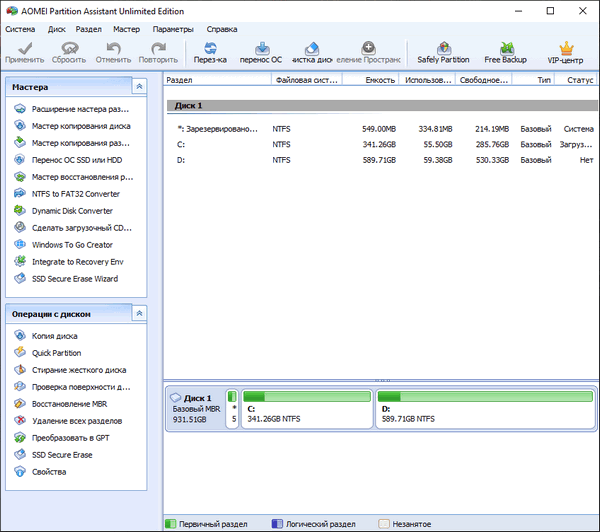Click the Safely Partition toolbar icon
This screenshot has height=532, width=600.
point(442,48)
